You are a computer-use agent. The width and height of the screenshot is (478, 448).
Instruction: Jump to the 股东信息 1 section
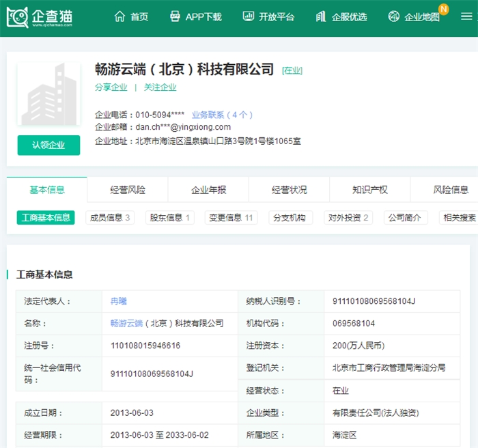tap(169, 218)
